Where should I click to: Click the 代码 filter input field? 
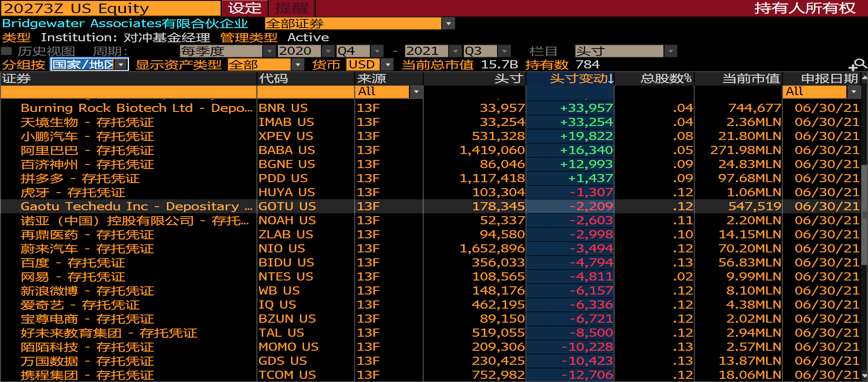306,92
